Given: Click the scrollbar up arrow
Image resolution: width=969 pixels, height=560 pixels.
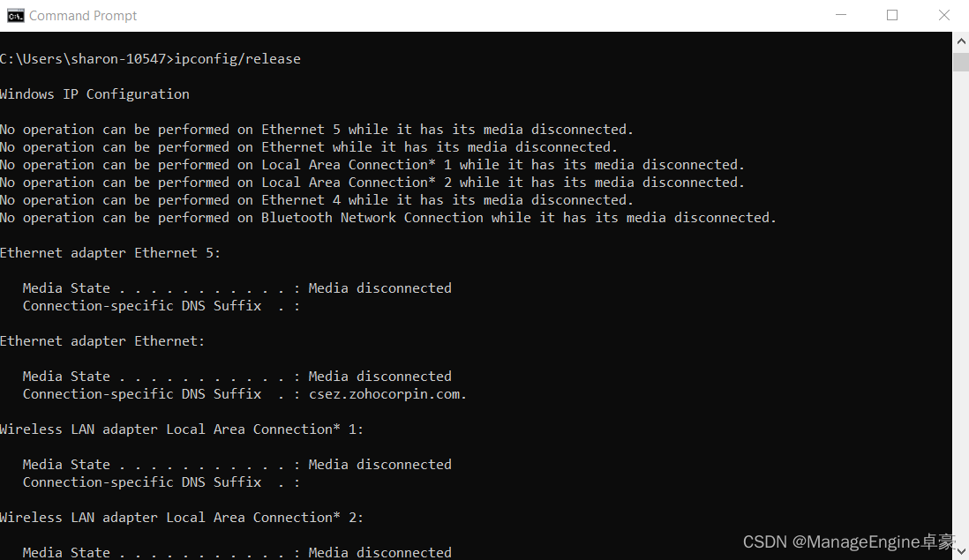Looking at the screenshot, I should [961, 41].
